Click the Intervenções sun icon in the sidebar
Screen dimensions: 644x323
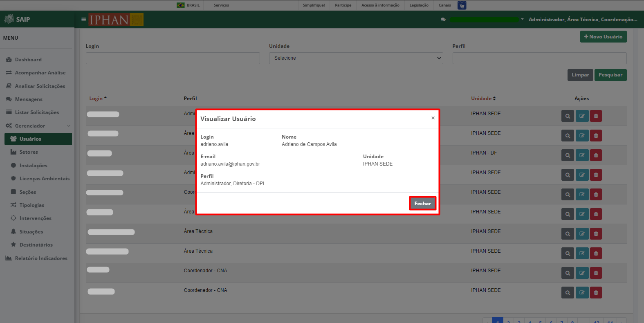point(13,218)
